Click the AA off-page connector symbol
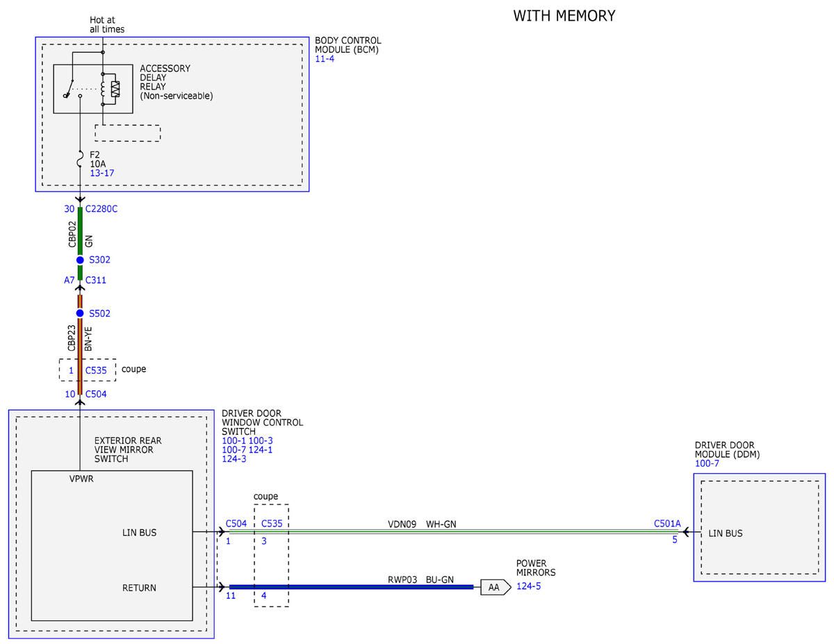Screen dimensions: 834x644 click(x=496, y=587)
